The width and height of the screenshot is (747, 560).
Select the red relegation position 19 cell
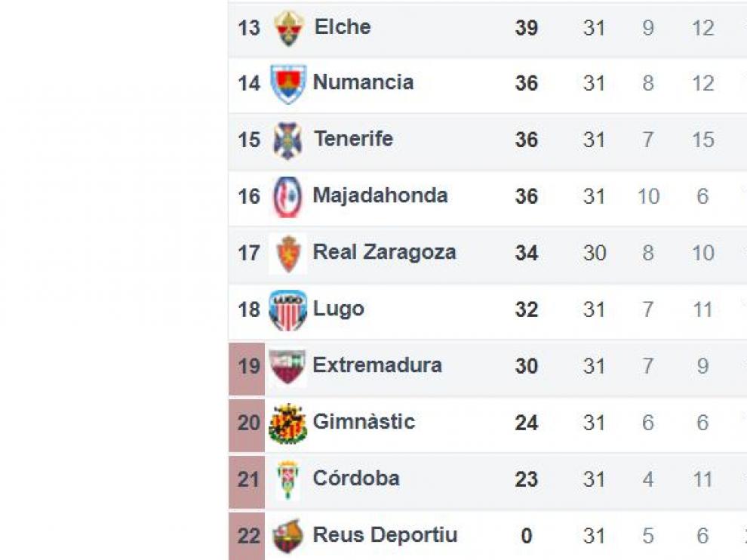pos(247,368)
